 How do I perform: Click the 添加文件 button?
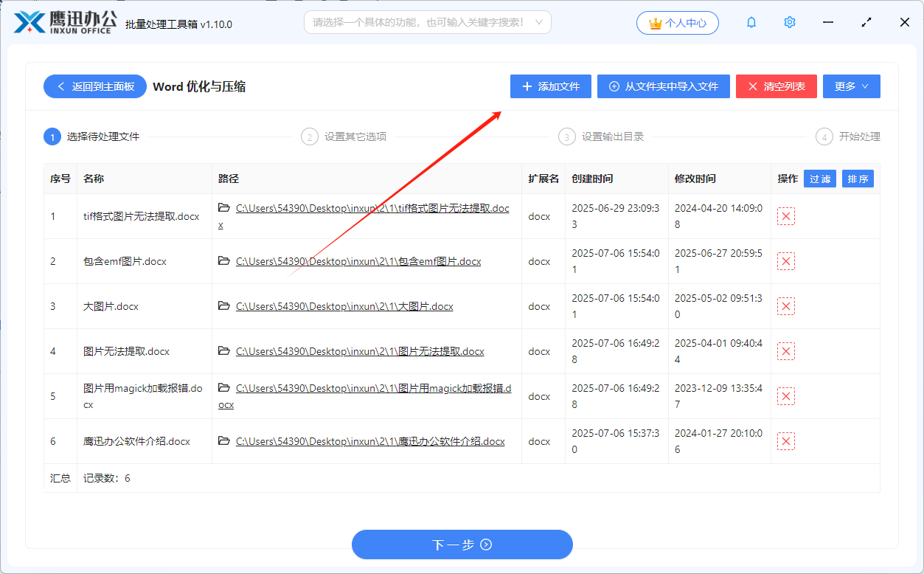tap(551, 86)
